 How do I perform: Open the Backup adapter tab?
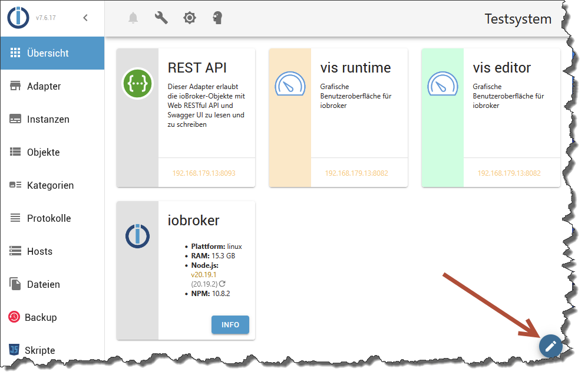(x=52, y=317)
